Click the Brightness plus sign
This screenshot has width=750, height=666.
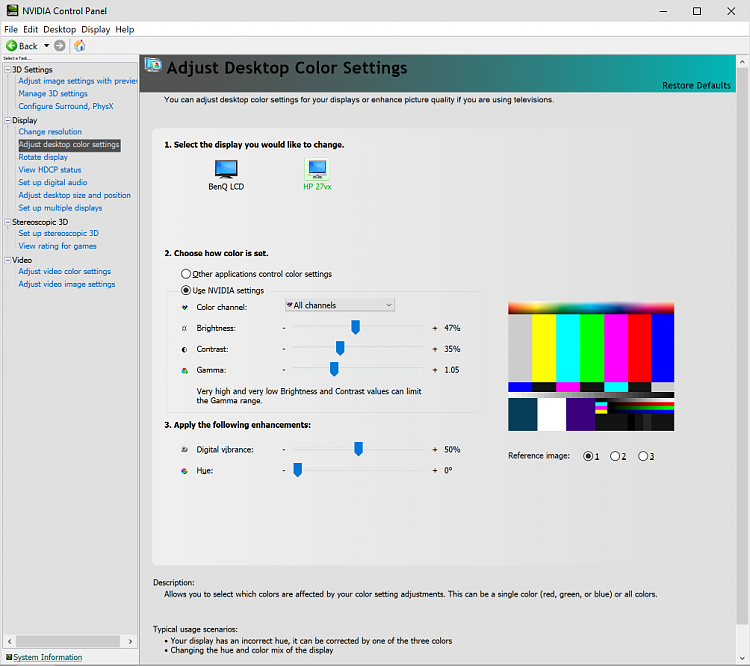435,328
